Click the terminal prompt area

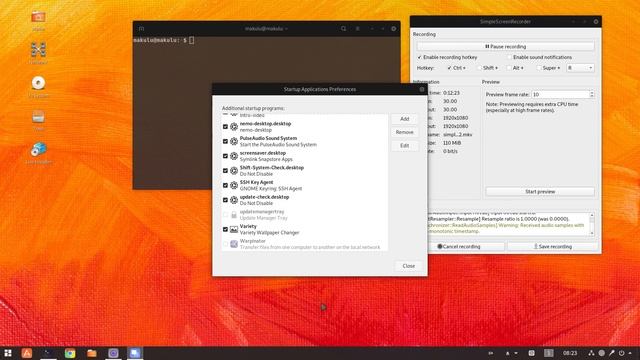(266, 112)
